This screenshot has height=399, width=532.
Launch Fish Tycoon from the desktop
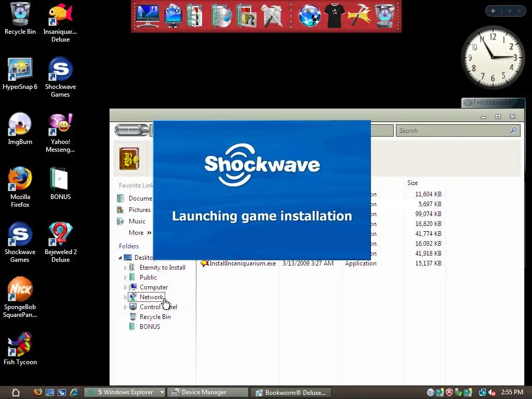click(x=20, y=349)
